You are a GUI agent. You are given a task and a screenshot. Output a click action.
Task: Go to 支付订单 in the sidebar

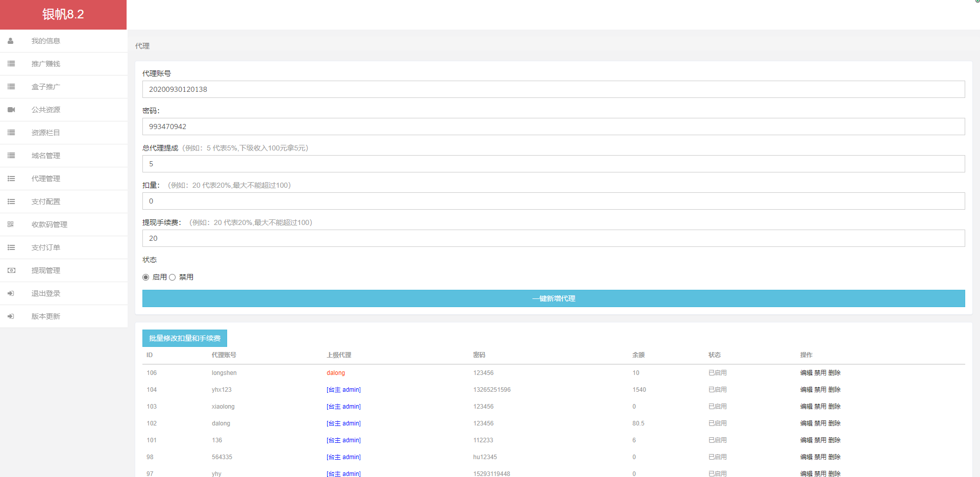pyautogui.click(x=46, y=247)
